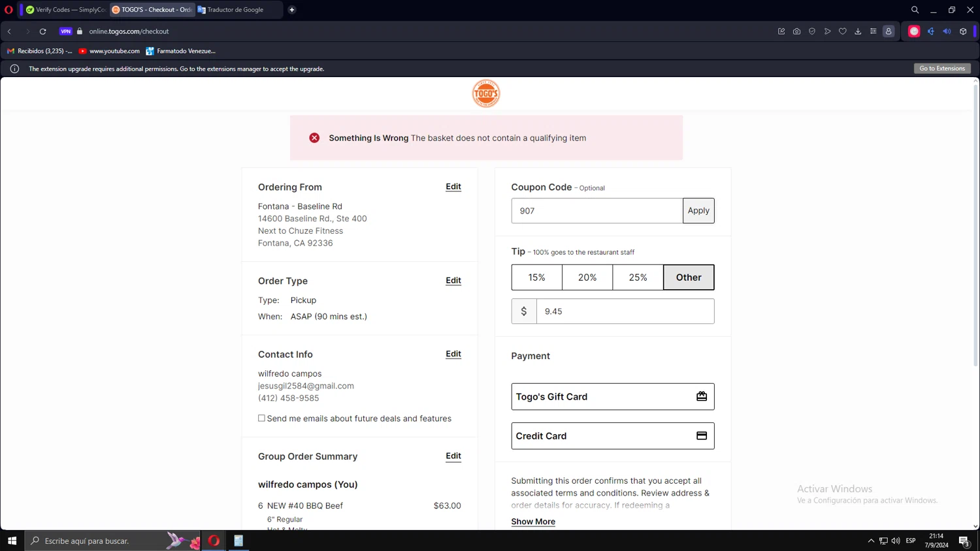Open the volume tray icon
This screenshot has width=980, height=551.
coord(896,541)
